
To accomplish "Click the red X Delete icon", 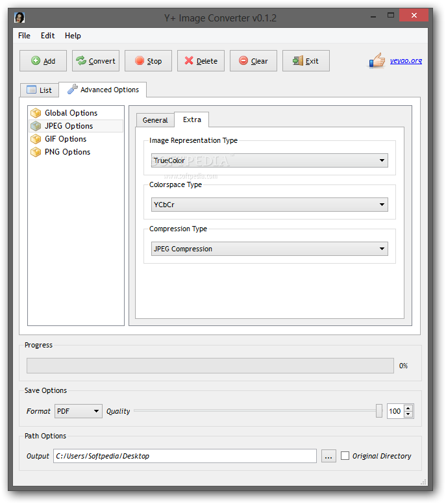I will (189, 60).
